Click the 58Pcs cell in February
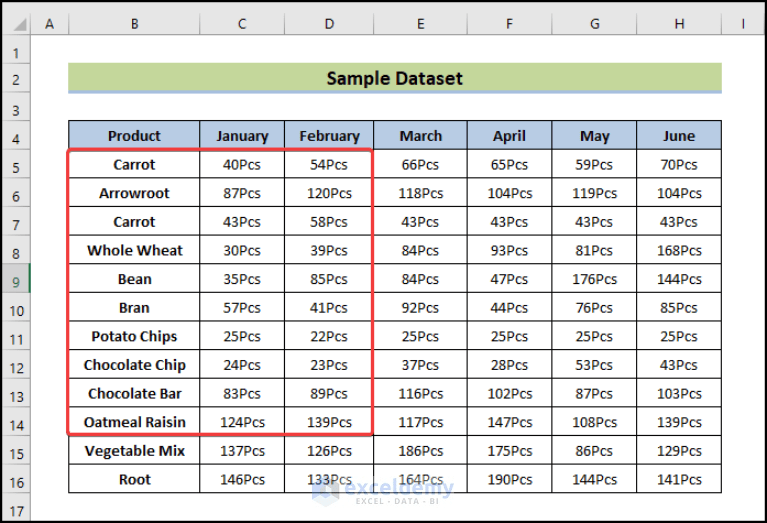 click(329, 222)
